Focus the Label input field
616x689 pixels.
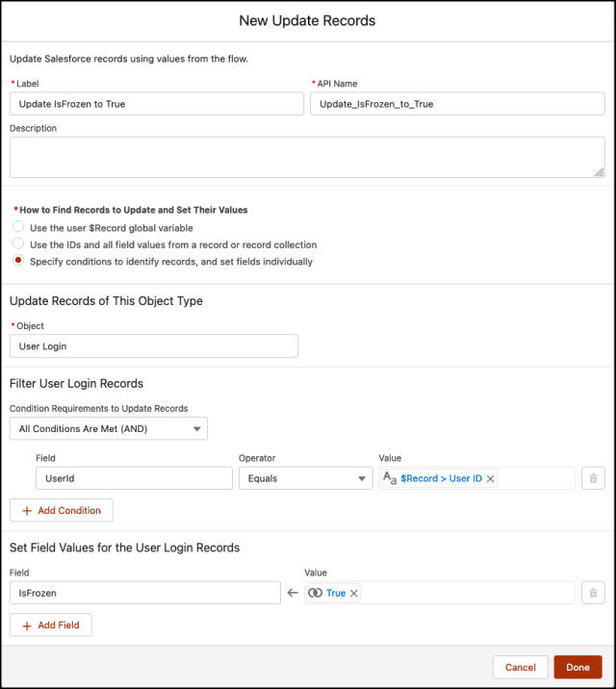pos(157,104)
